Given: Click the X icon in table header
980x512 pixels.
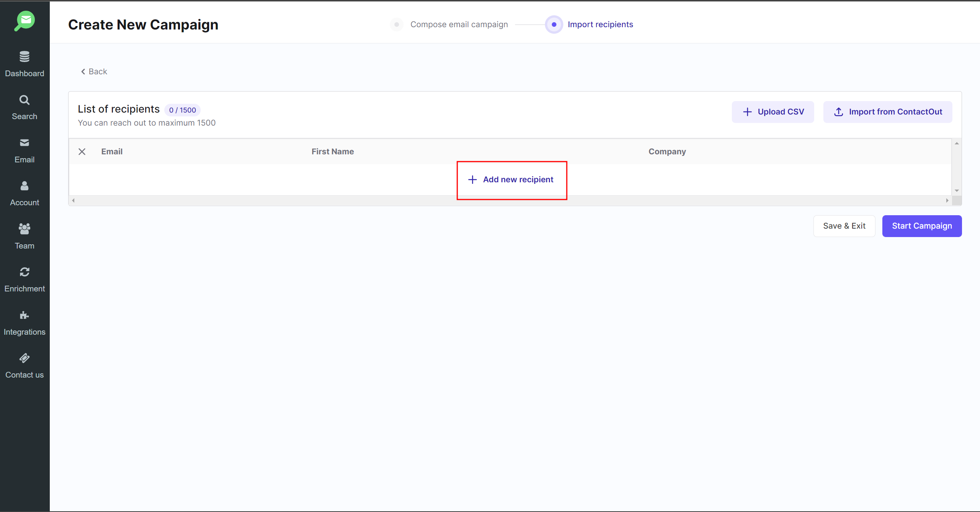Looking at the screenshot, I should click(x=82, y=152).
